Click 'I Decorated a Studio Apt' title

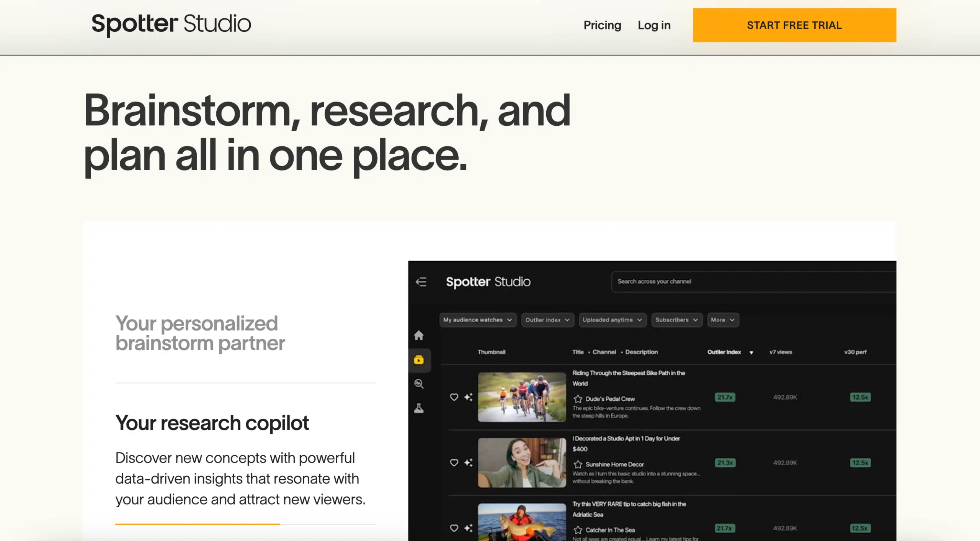click(626, 444)
